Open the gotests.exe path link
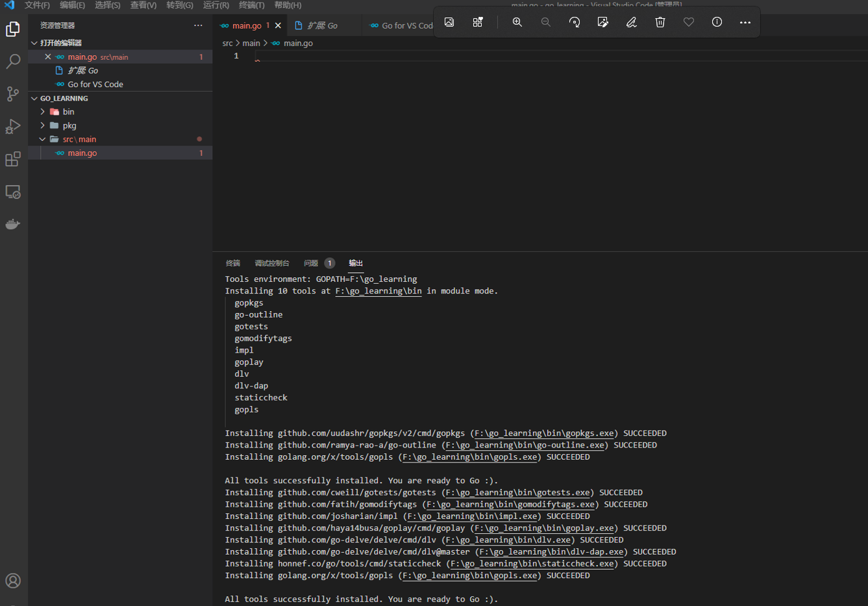The width and height of the screenshot is (868, 606). (518, 492)
